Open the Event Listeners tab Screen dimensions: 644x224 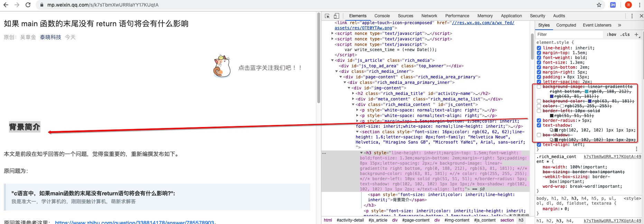tap(597, 25)
